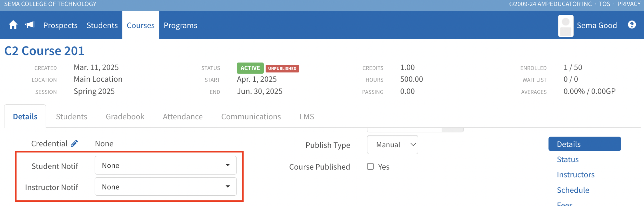644x206 pixels.
Task: Edit Credential with the pencil icon
Action: point(74,144)
